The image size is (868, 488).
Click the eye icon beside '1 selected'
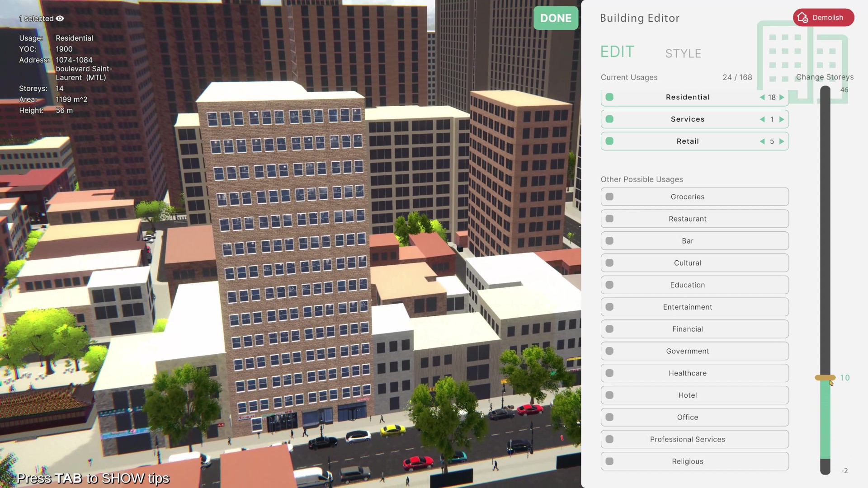60,19
